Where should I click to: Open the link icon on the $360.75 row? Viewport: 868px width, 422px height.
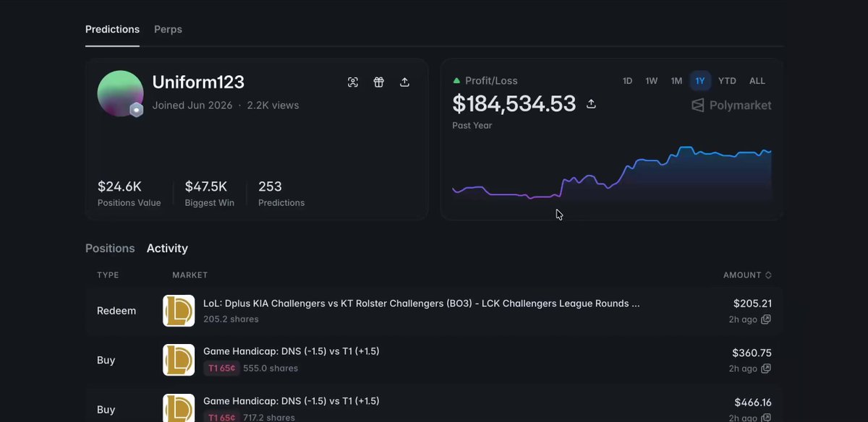[x=765, y=369]
